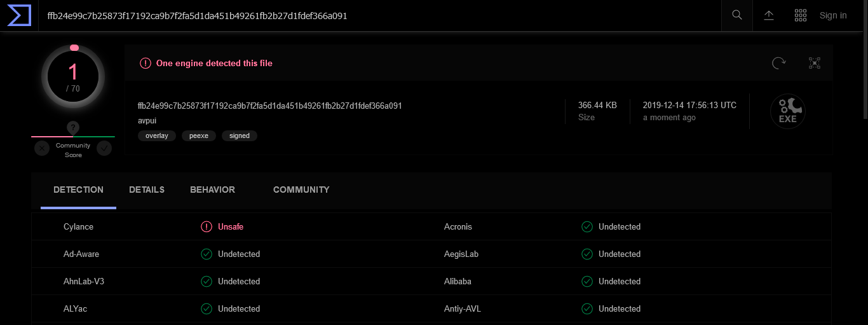
Task: Click the VirusTotal logo icon
Action: (19, 15)
